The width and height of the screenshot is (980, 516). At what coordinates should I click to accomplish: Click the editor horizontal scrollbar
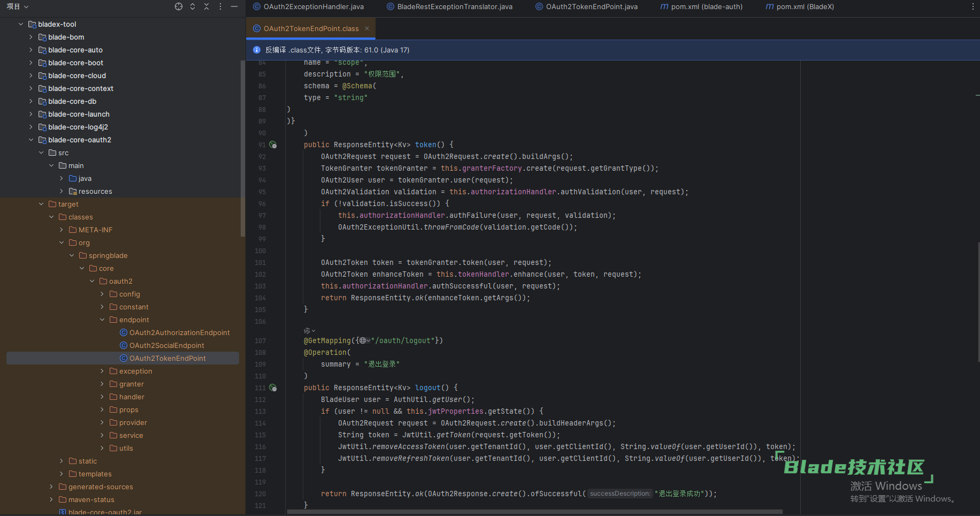click(535, 512)
